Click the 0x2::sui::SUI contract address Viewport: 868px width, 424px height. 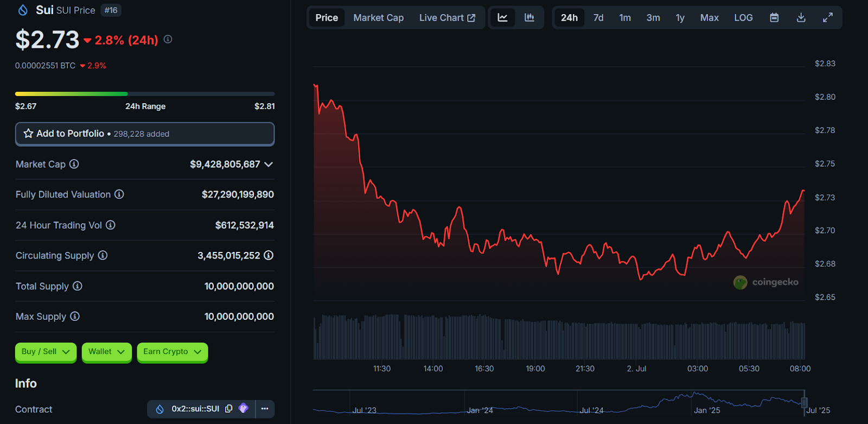click(x=196, y=409)
